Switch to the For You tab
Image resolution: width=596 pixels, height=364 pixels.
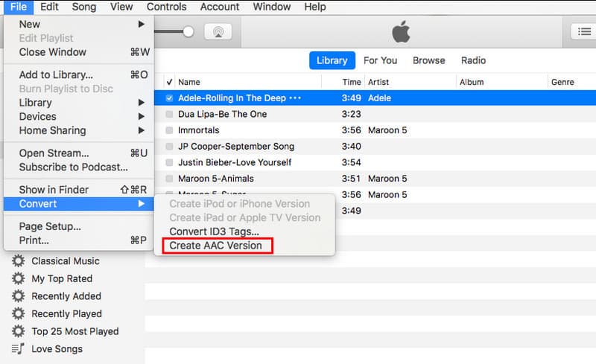coord(380,60)
